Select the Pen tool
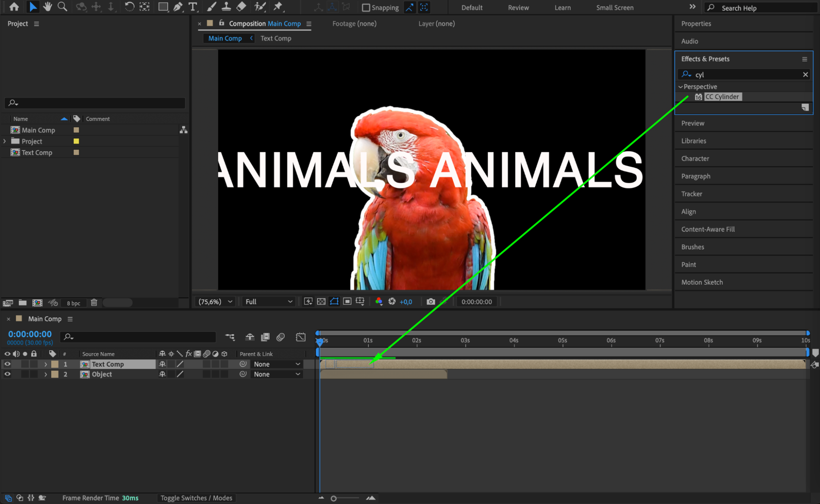This screenshot has height=504, width=820. point(178,7)
